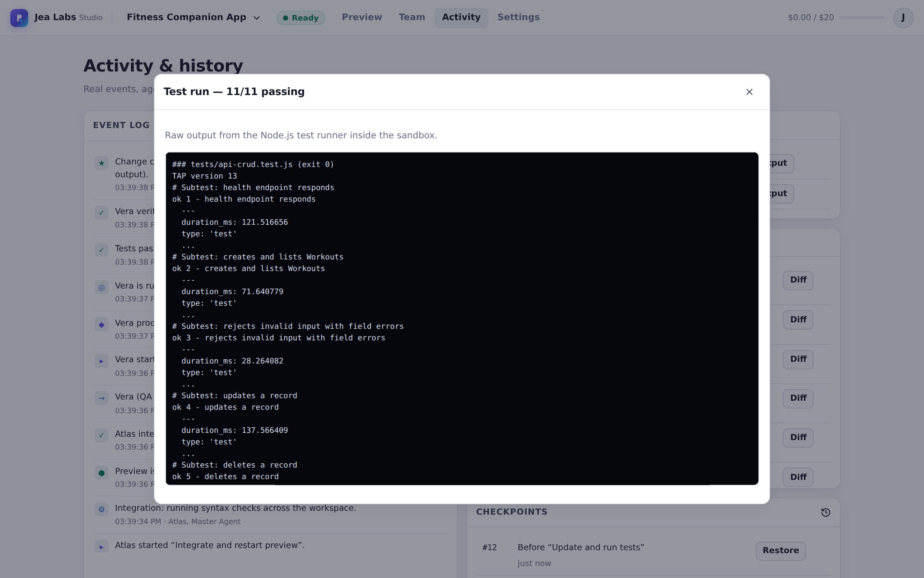Click the arrow icon beside Vera (QA event
924x578 pixels.
(x=101, y=399)
